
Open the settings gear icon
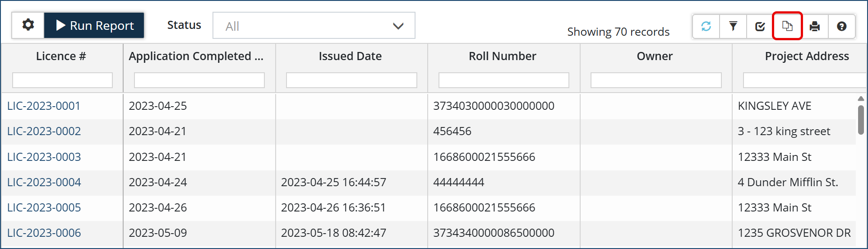[28, 25]
